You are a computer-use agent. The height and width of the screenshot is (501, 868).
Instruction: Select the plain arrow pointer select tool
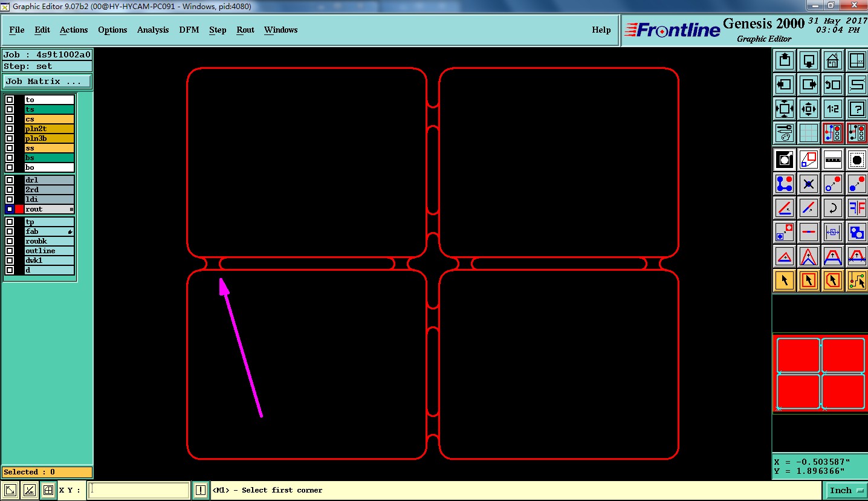(785, 280)
